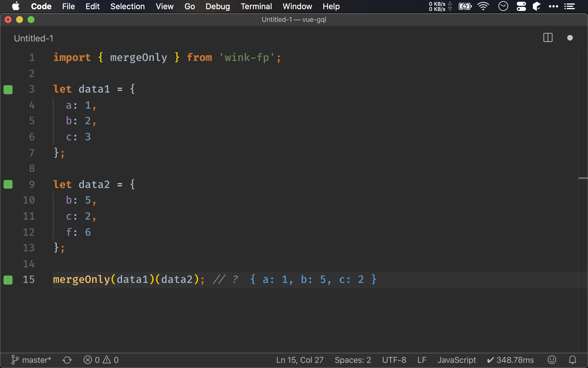Click the notifications bell icon
This screenshot has width=588, height=368.
point(572,360)
